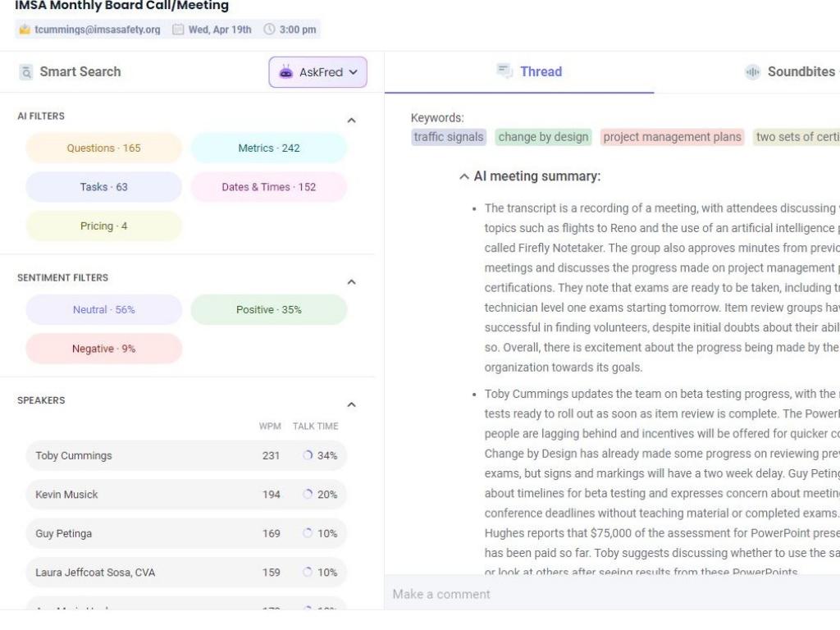
Task: Collapse the AI Filters section
Action: [351, 121]
